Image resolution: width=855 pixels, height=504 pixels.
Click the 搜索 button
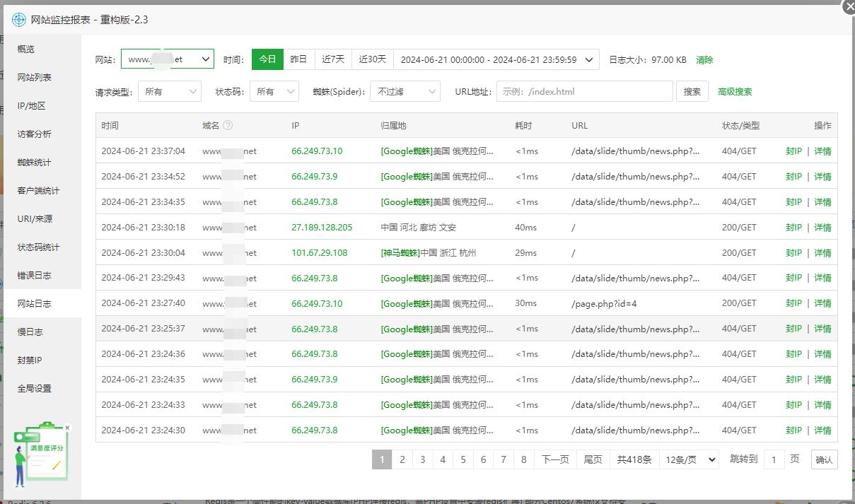tap(692, 91)
